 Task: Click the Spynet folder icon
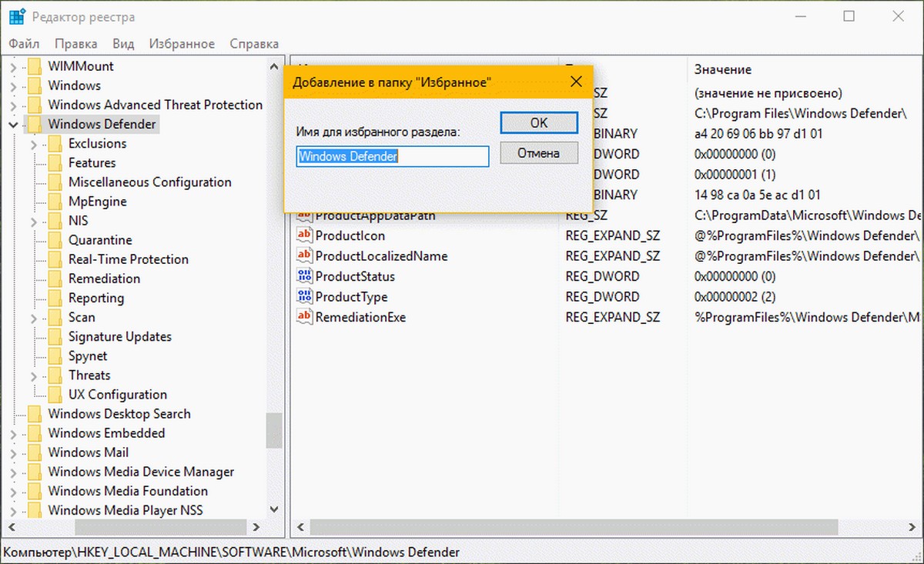coord(54,355)
